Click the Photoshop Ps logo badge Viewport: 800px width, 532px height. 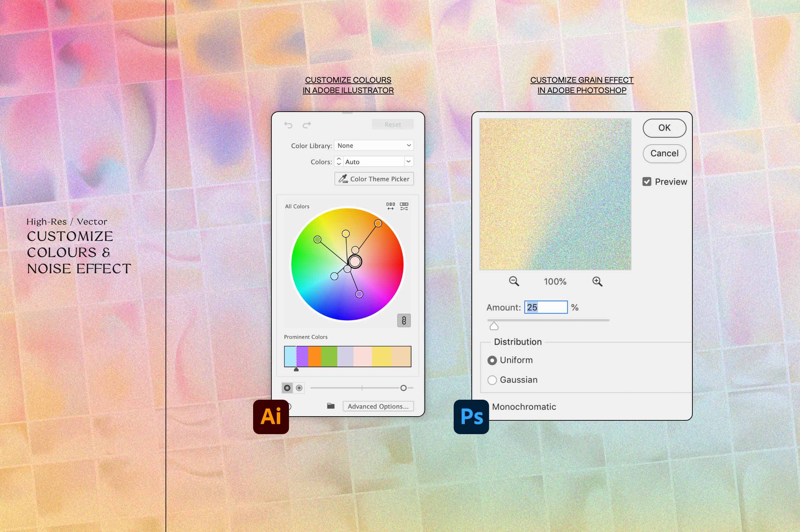tap(471, 417)
